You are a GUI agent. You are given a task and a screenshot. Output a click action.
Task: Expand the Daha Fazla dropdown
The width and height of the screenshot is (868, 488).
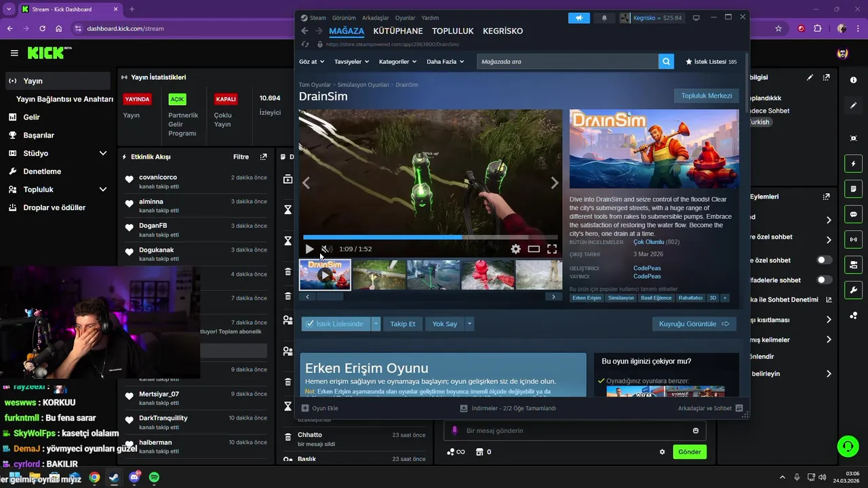(445, 62)
